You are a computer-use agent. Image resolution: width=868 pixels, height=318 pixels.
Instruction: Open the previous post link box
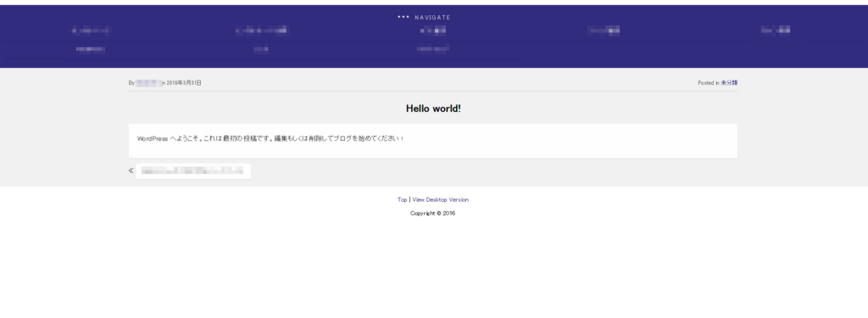pyautogui.click(x=193, y=171)
